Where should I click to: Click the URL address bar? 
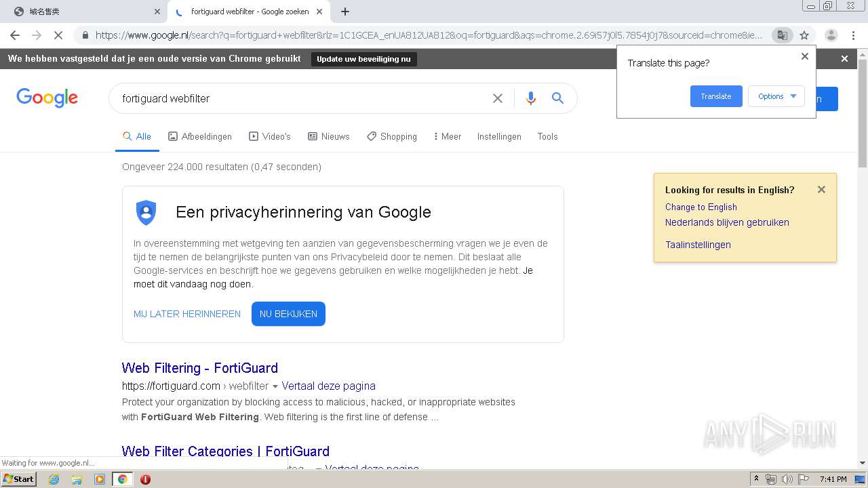(429, 35)
